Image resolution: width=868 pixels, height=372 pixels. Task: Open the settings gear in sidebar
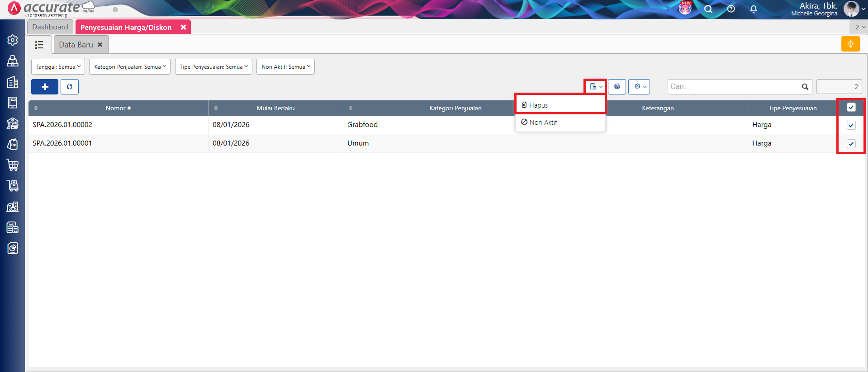(13, 40)
